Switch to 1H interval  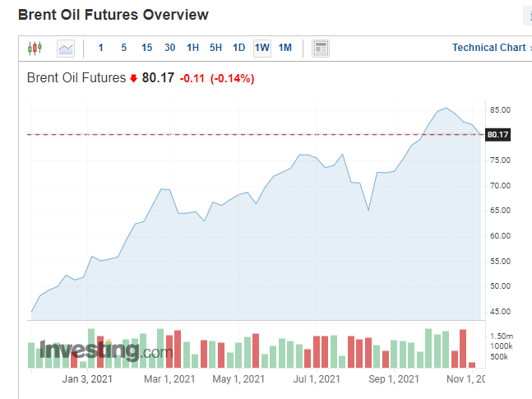click(192, 48)
